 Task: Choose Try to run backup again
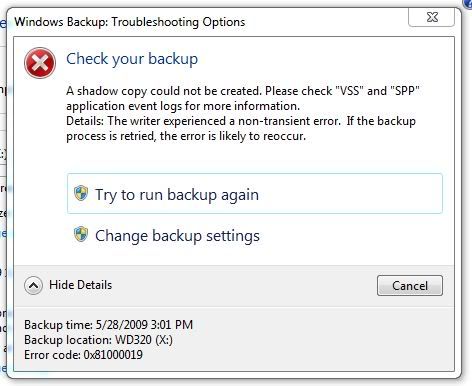255,194
